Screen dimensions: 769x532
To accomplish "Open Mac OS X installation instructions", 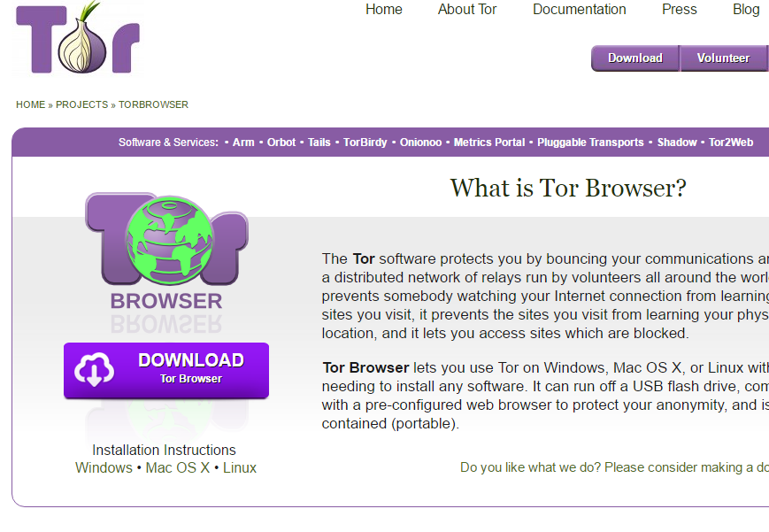I will pos(178,467).
